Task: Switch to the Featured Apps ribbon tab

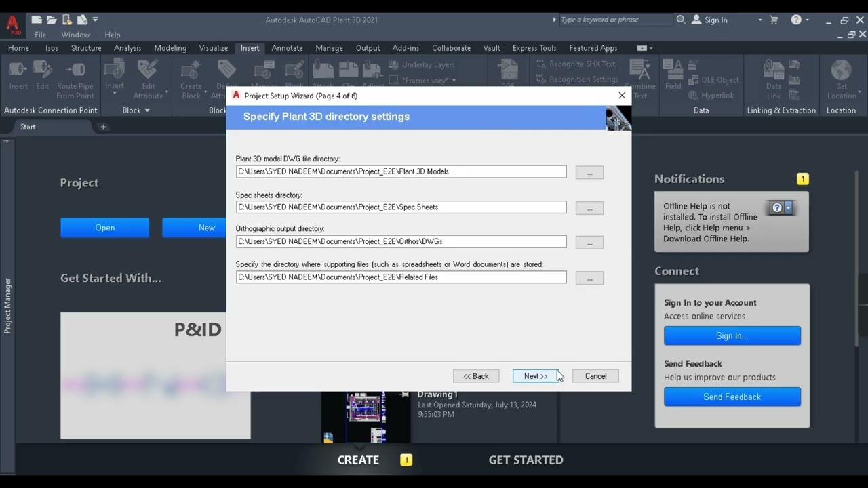Action: [x=593, y=48]
